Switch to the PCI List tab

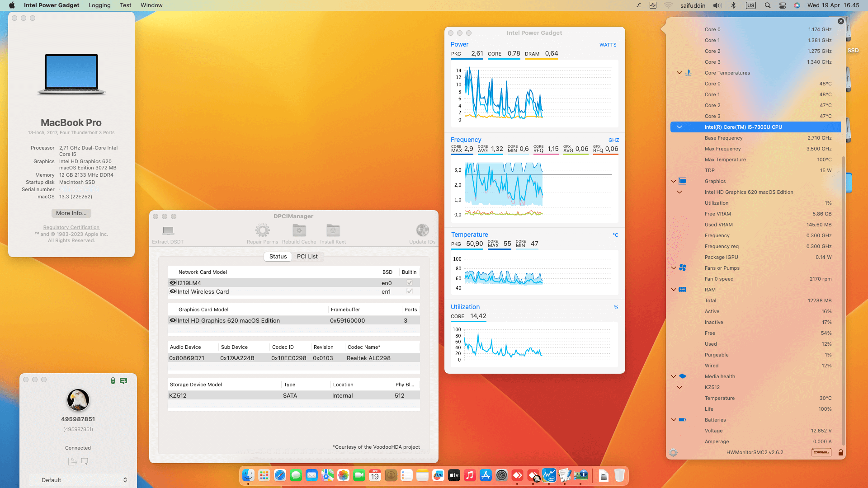[x=307, y=257]
